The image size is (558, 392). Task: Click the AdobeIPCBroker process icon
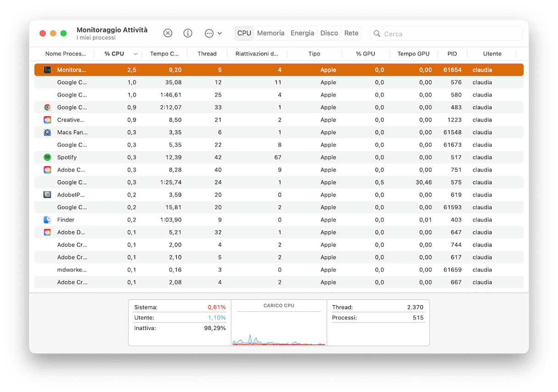click(x=47, y=195)
